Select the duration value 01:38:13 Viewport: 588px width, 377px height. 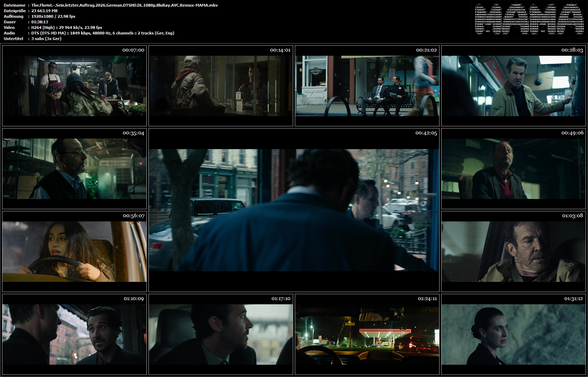pos(40,22)
